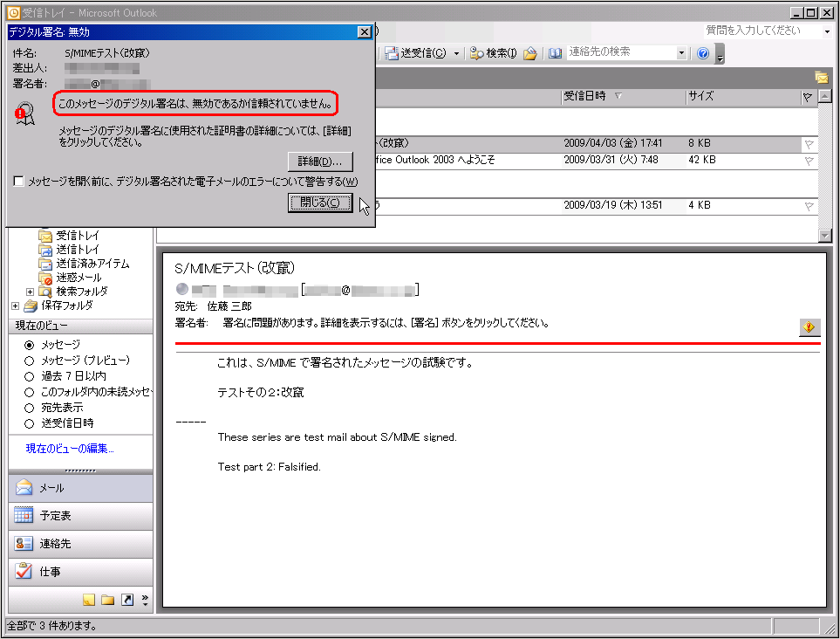Open the help question box dropdown arrow
The height and width of the screenshot is (639, 840).
click(x=827, y=31)
